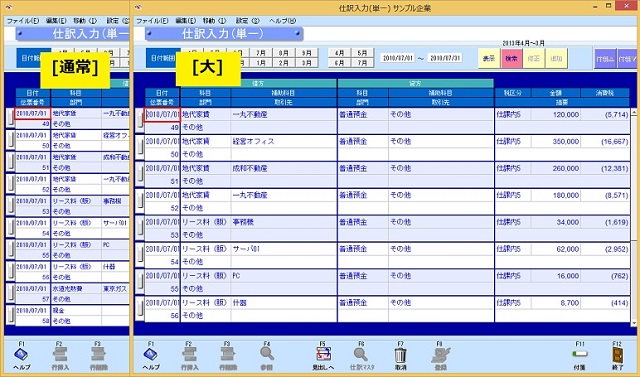Click the 金額 cell showing 120,000

tap(556, 115)
